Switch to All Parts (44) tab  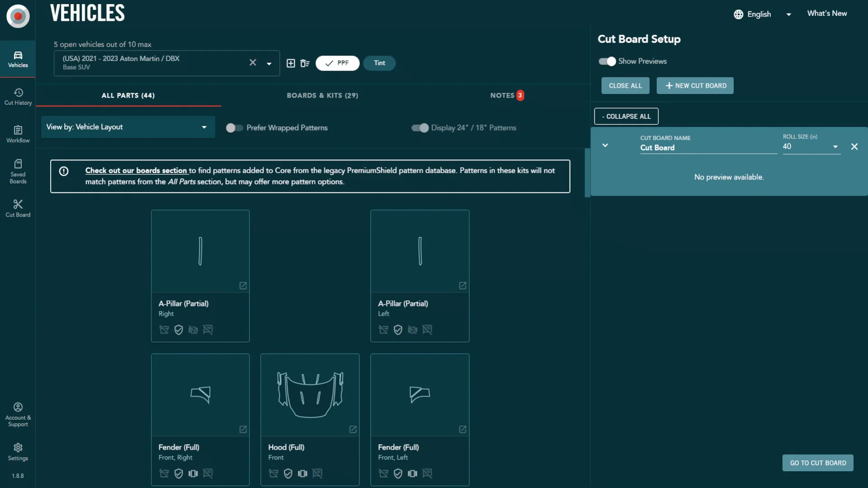(128, 95)
